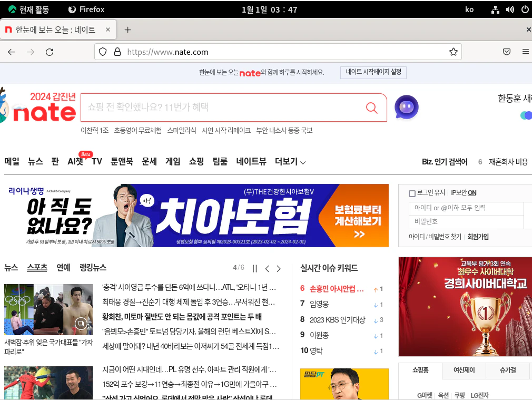Click the padlock site info icon
Screen dimensions: 532x400
tap(117, 52)
